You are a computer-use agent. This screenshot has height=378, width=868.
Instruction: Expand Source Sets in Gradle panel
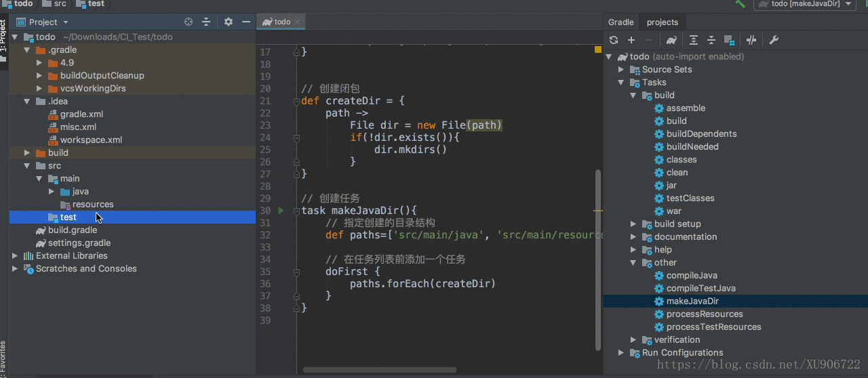[x=621, y=70]
